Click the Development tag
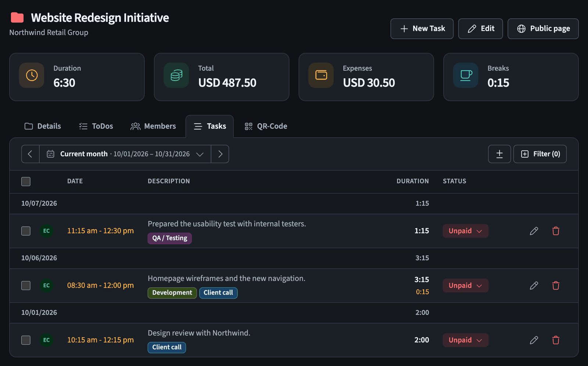The height and width of the screenshot is (366, 588). point(172,293)
